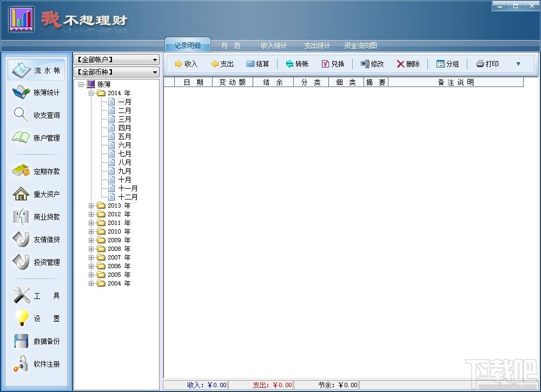
Task: Click the 收入 toolbar button
Action: pos(186,64)
